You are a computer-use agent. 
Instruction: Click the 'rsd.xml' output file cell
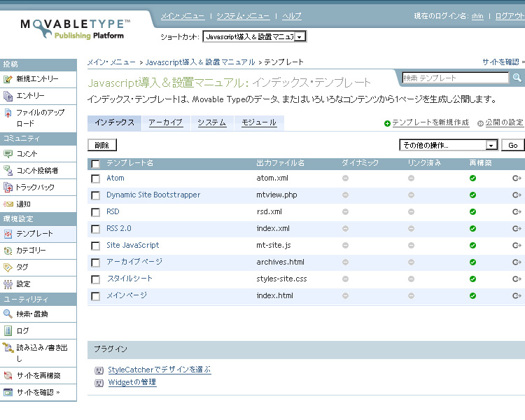coord(269,211)
